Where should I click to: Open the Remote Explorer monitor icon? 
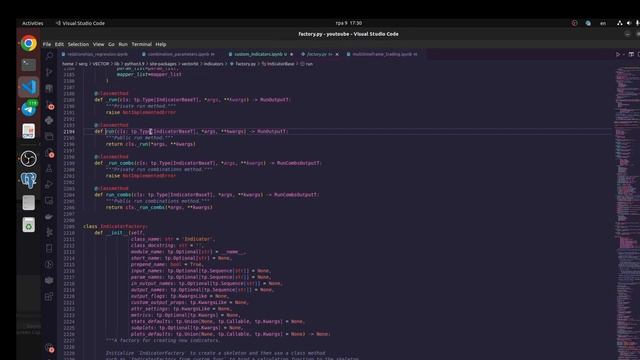click(49, 200)
